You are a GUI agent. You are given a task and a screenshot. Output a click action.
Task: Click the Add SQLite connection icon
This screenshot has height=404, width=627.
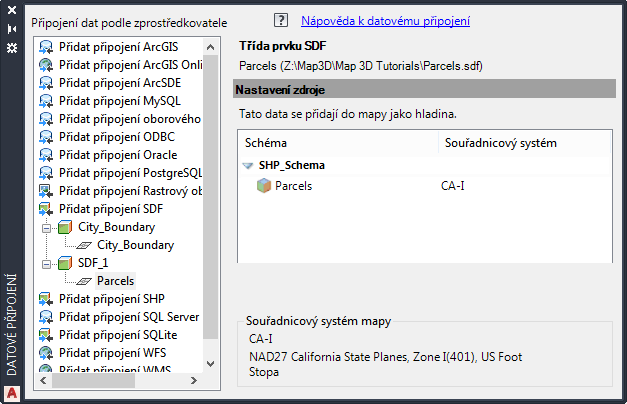click(46, 335)
